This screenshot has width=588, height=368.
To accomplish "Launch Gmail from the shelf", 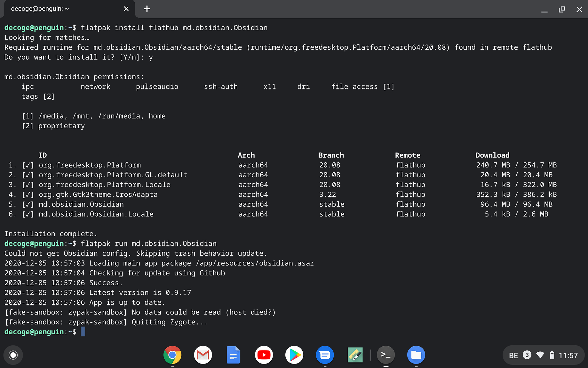I will [x=203, y=355].
